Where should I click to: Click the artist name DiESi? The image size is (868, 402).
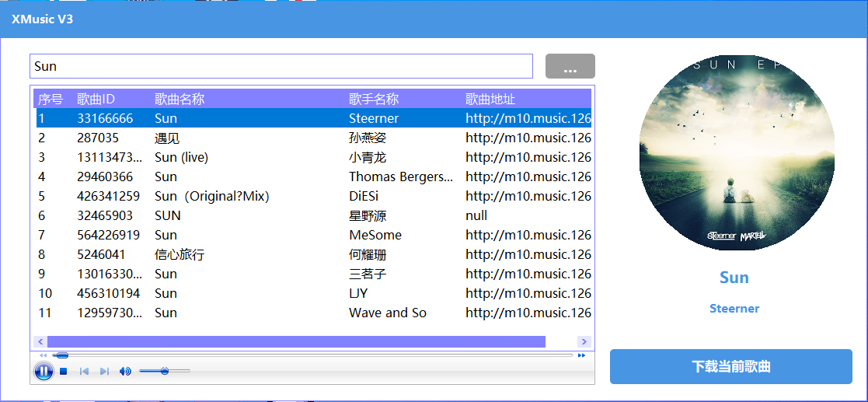pos(364,196)
